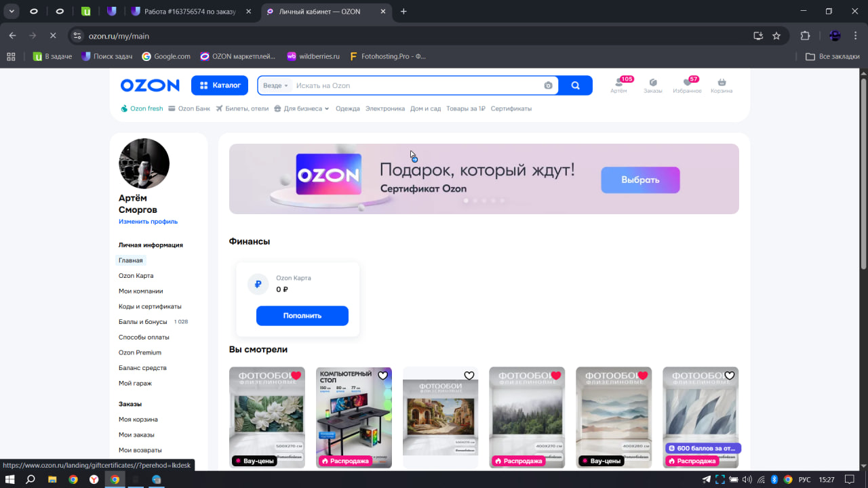The image size is (868, 488).
Task: Open the Компьютерный стол product thumbnail
Action: pos(354,418)
